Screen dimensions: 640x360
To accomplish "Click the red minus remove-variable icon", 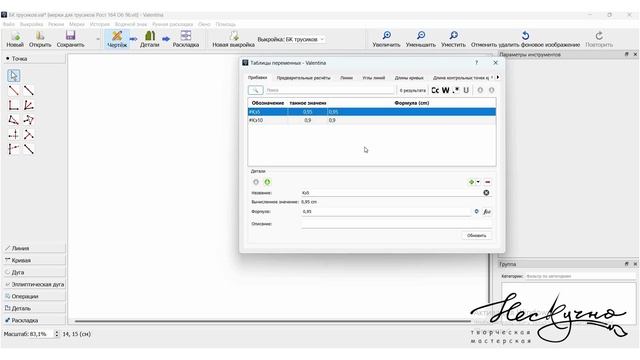I will click(x=487, y=182).
